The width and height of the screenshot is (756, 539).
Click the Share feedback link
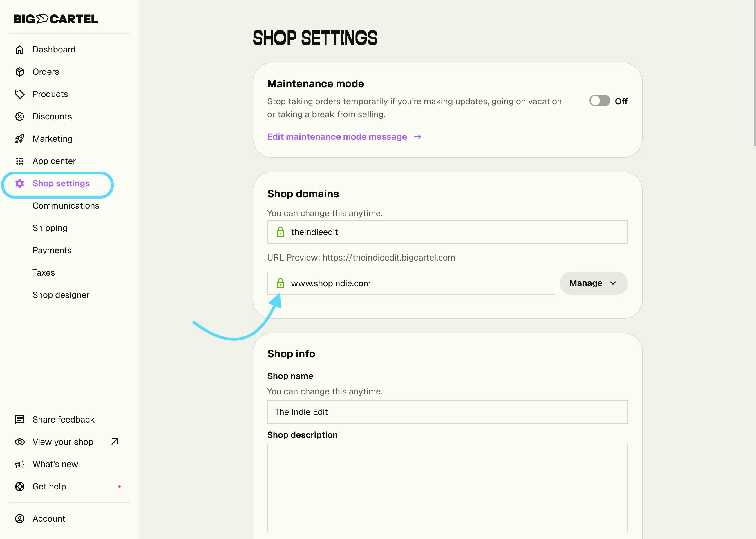click(x=64, y=420)
